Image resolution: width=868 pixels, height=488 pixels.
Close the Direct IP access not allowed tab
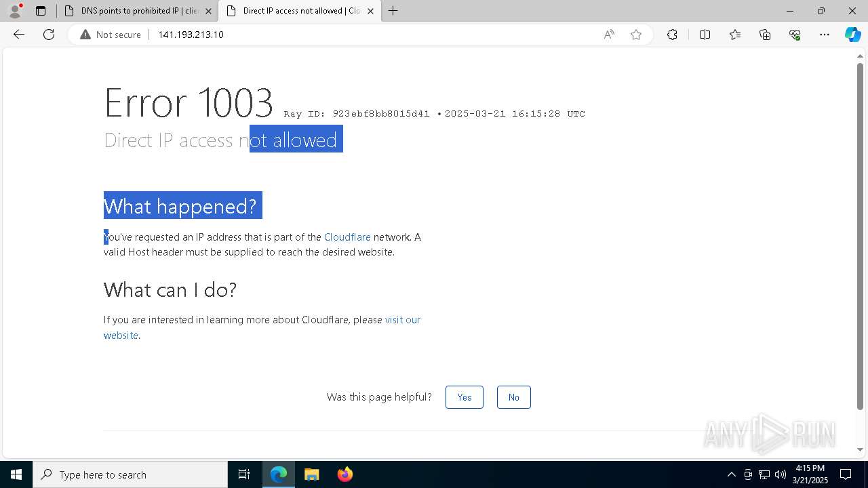[370, 11]
